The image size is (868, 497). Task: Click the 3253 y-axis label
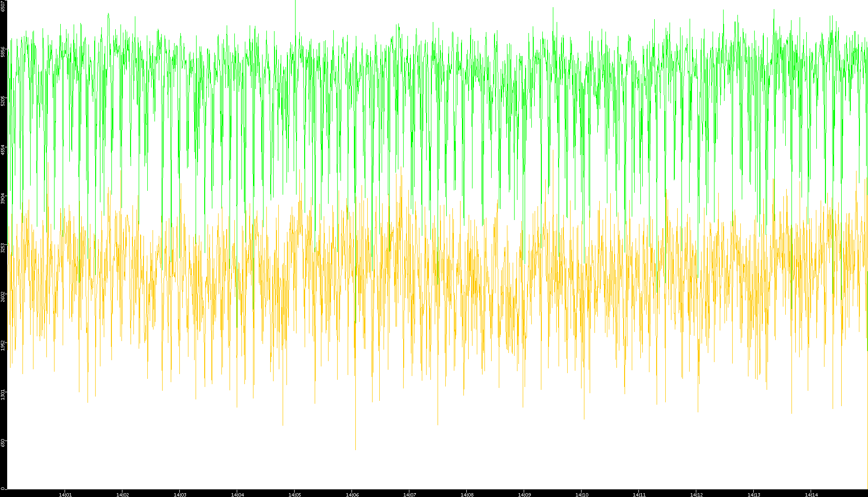3,248
